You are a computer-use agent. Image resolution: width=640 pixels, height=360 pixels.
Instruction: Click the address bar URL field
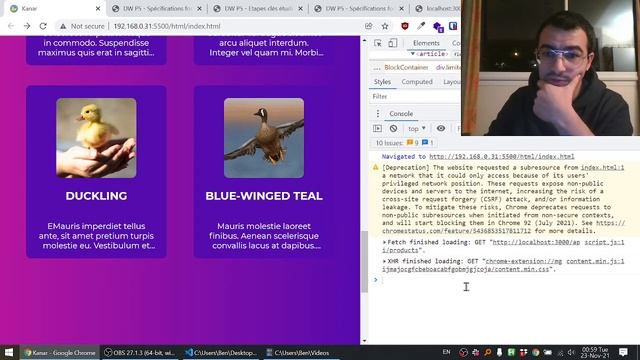click(167, 26)
